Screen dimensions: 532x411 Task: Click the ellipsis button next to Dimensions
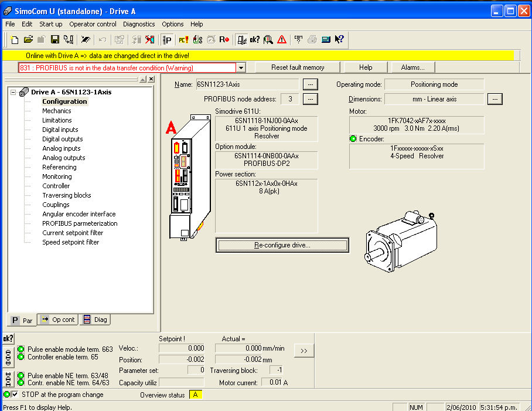[495, 99]
